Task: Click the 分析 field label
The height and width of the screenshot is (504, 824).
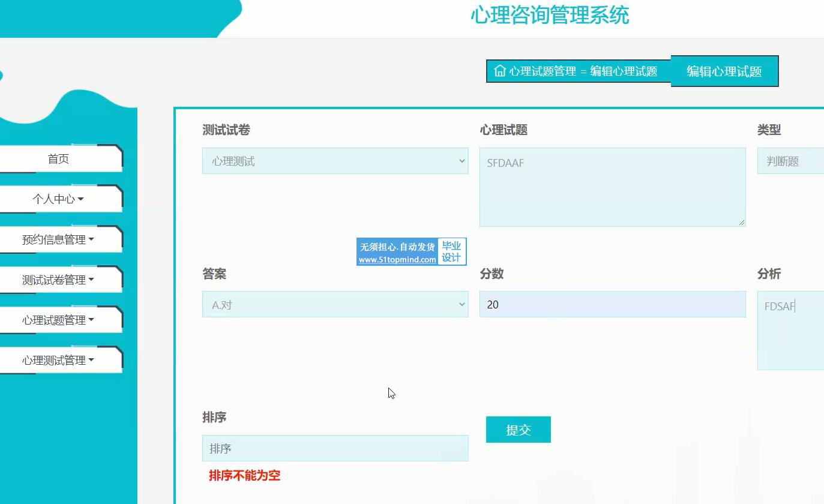Action: [769, 274]
